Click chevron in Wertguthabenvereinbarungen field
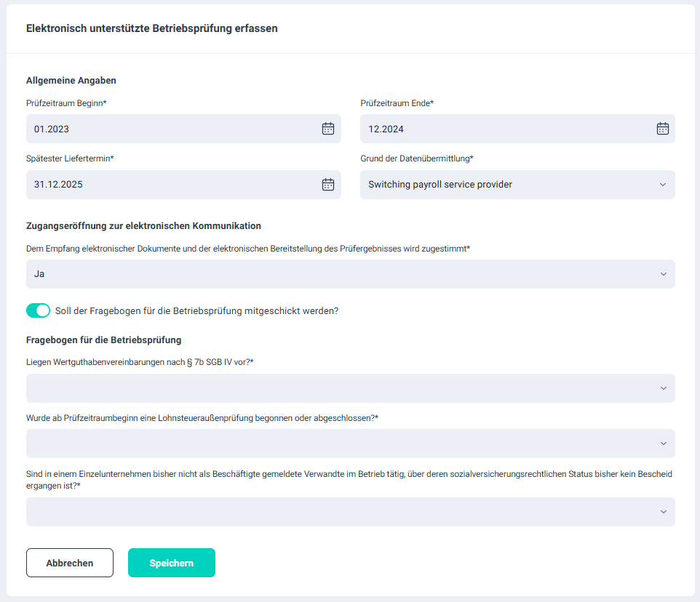Image resolution: width=700 pixels, height=602 pixels. [x=663, y=388]
